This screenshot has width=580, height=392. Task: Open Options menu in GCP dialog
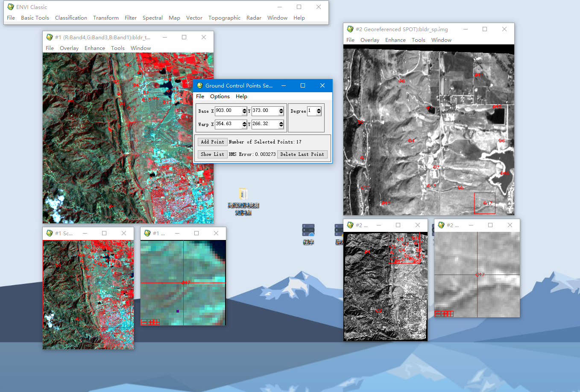pyautogui.click(x=220, y=97)
